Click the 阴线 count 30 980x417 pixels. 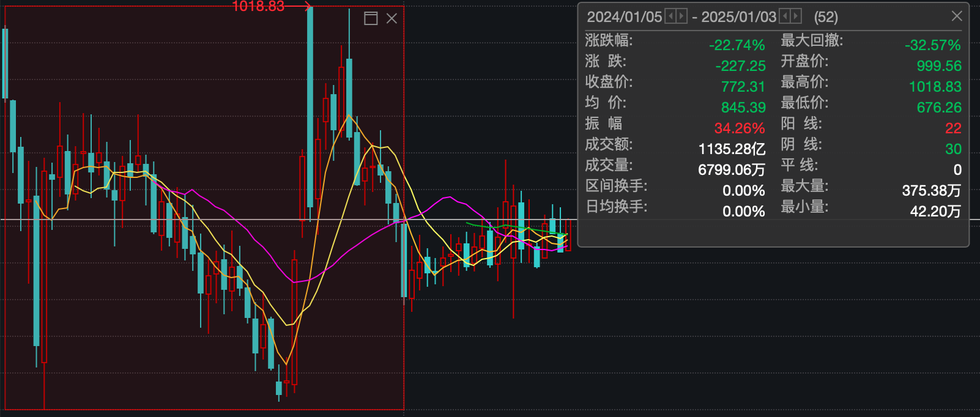(953, 149)
